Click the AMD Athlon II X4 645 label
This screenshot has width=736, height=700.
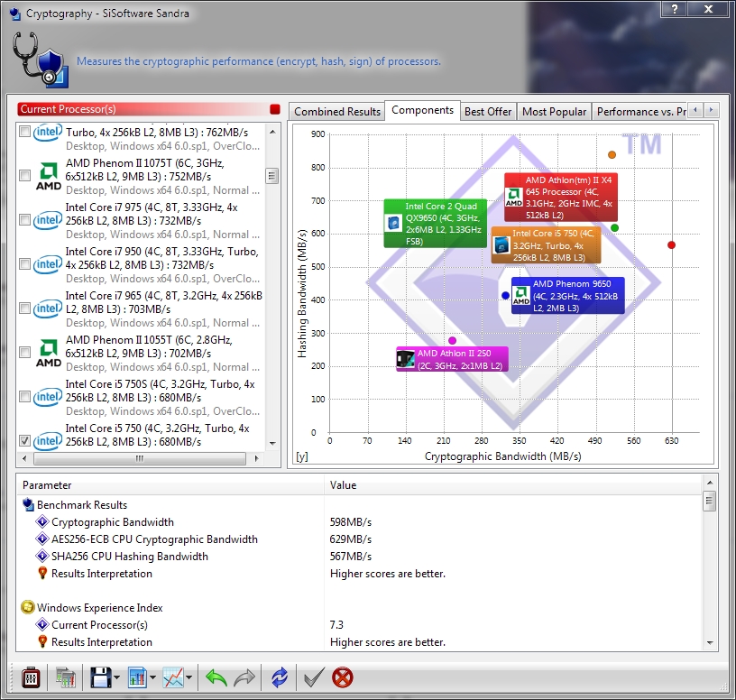pos(561,198)
